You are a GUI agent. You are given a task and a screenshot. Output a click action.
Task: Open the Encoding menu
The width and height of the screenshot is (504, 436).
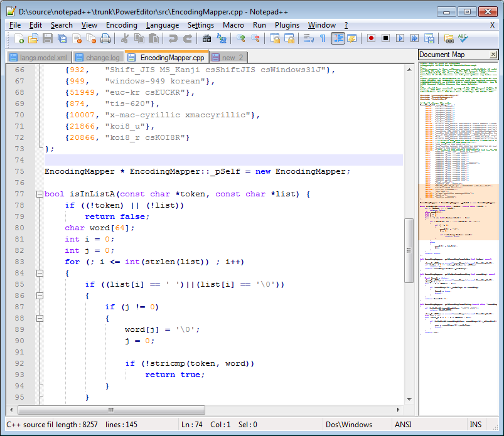tap(121, 24)
